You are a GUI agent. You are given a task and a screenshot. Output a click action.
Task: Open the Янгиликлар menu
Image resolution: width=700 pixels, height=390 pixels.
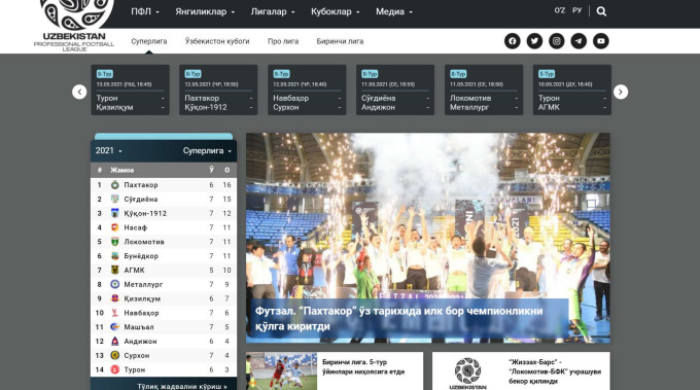(205, 12)
